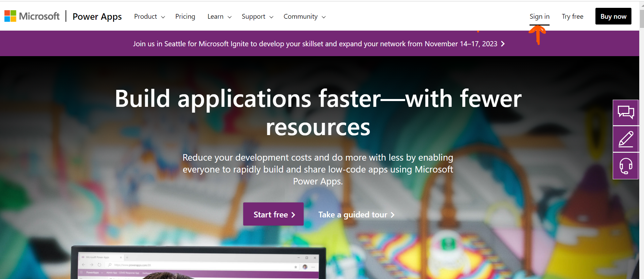This screenshot has width=644, height=279.
Task: Click the Sign in link
Action: pyautogui.click(x=539, y=16)
